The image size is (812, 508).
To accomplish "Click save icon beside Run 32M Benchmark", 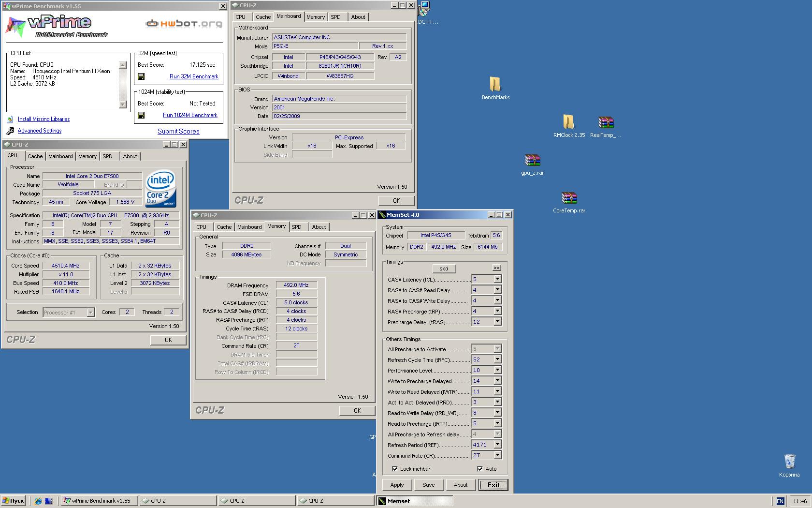I will click(141, 76).
